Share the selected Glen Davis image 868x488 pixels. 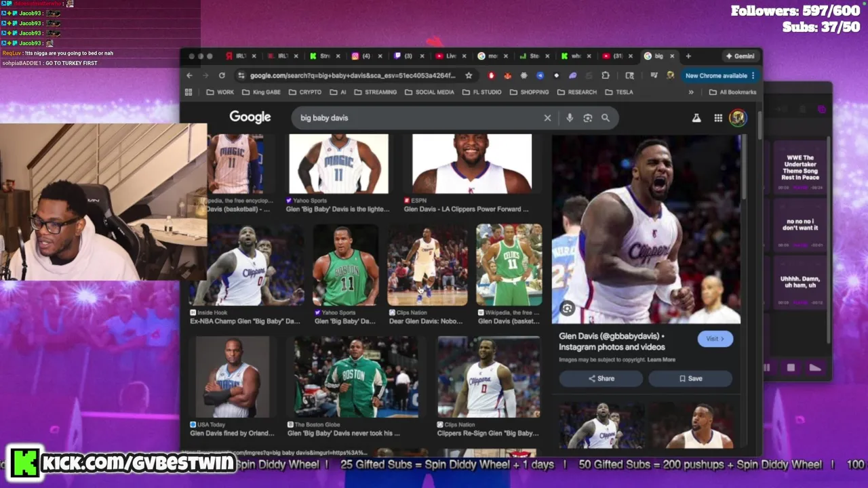(601, 379)
